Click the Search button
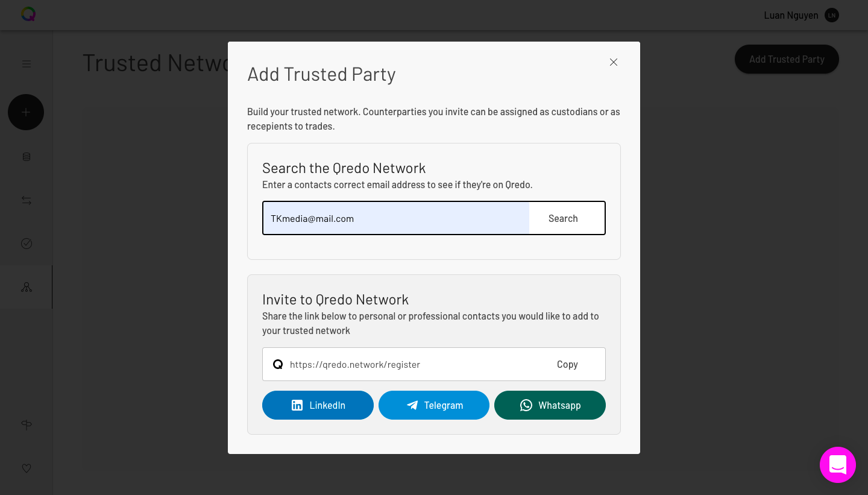 pyautogui.click(x=563, y=218)
